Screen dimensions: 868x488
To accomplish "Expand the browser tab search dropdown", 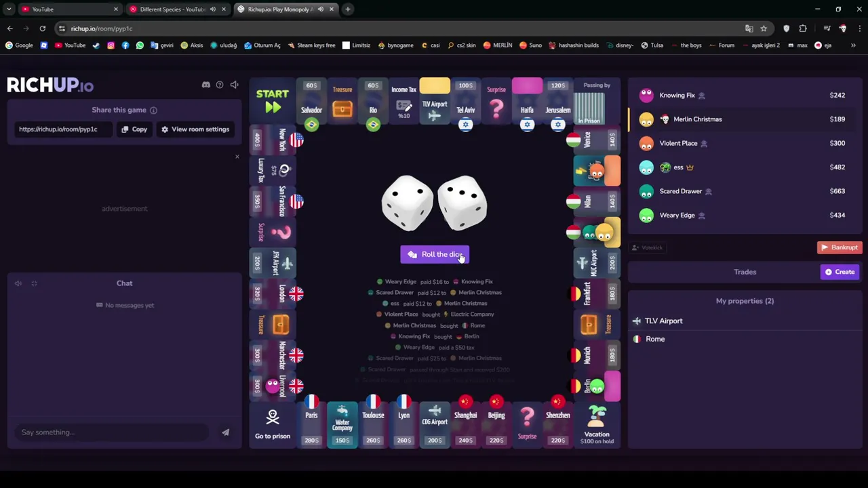I will pos(9,9).
